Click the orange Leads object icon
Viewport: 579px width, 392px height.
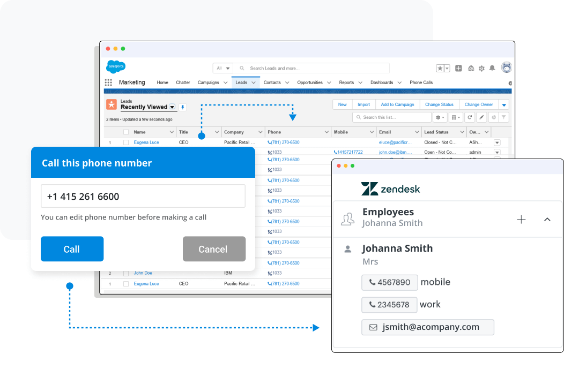(112, 104)
